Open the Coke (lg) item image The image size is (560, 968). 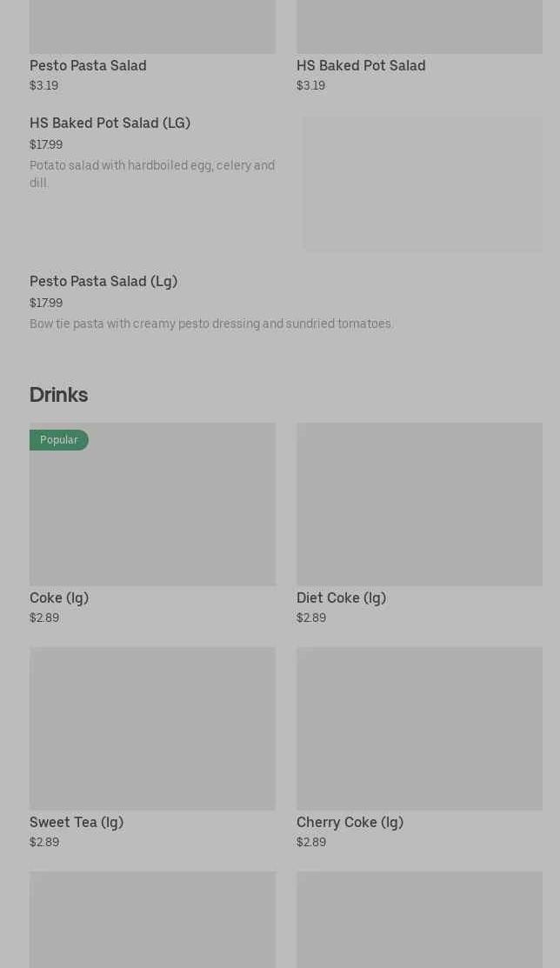pyautogui.click(x=152, y=513)
